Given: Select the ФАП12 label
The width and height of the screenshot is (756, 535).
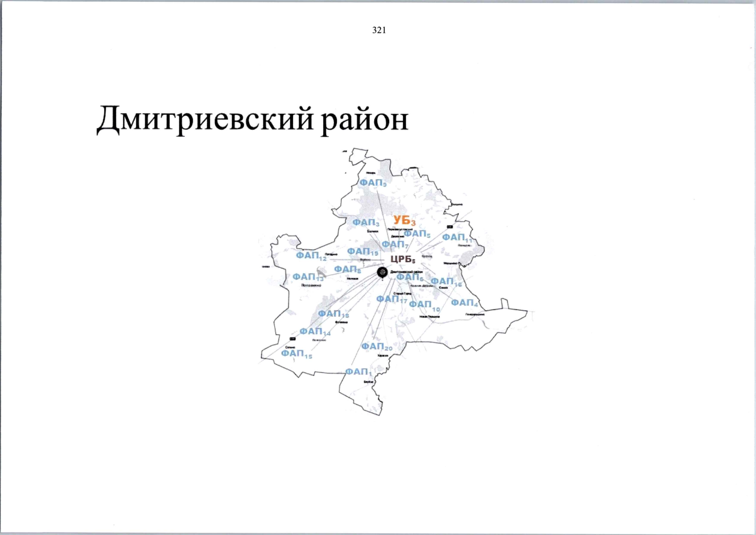Looking at the screenshot, I should click(x=311, y=255).
